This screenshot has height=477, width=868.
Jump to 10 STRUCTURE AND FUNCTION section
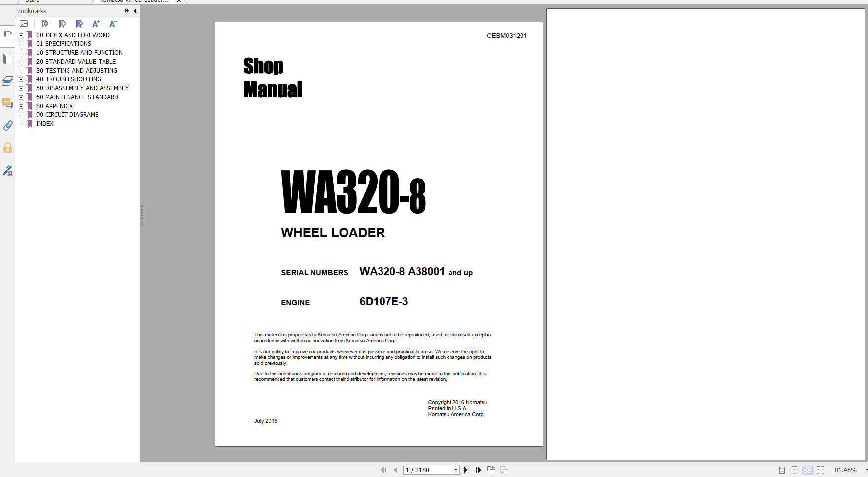point(79,53)
